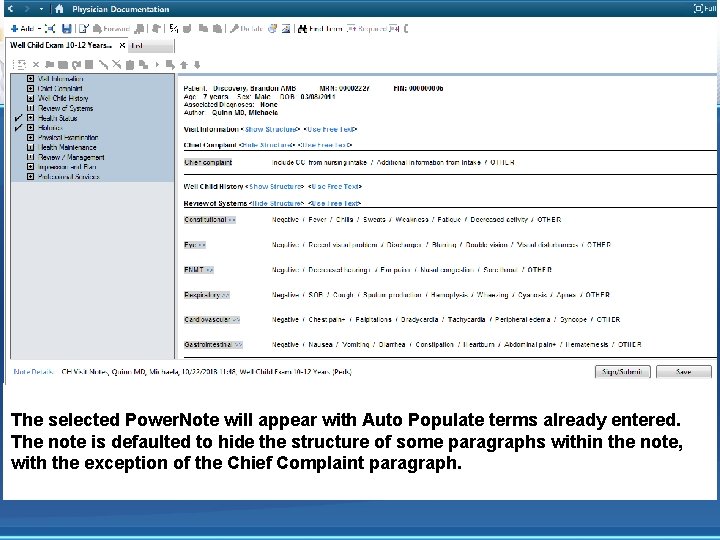This screenshot has height=540, width=720.
Task: Switch to the Well Child Exam 10-12 Years tab
Action: pyautogui.click(x=61, y=45)
